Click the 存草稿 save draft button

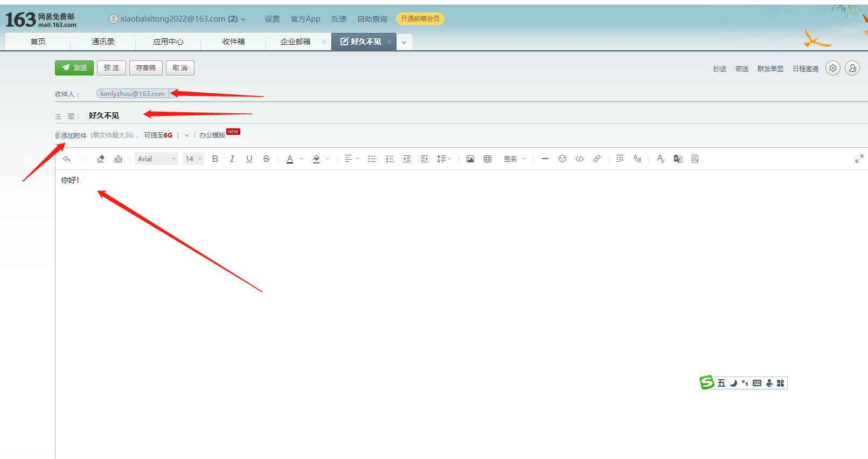(145, 68)
